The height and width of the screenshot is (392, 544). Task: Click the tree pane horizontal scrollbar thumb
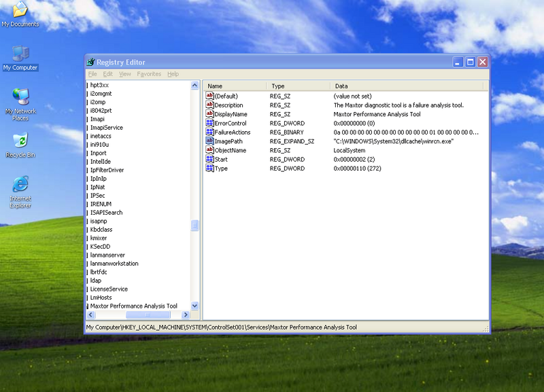click(x=148, y=315)
